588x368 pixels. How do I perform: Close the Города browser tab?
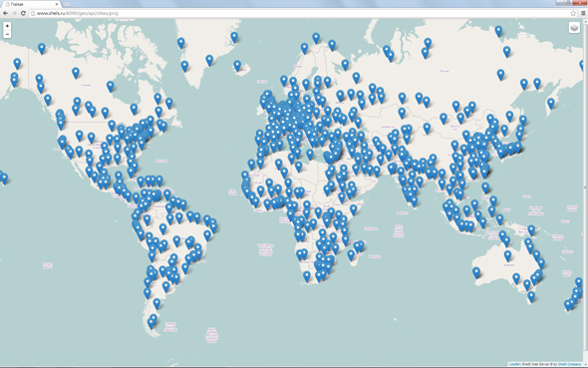click(x=57, y=4)
